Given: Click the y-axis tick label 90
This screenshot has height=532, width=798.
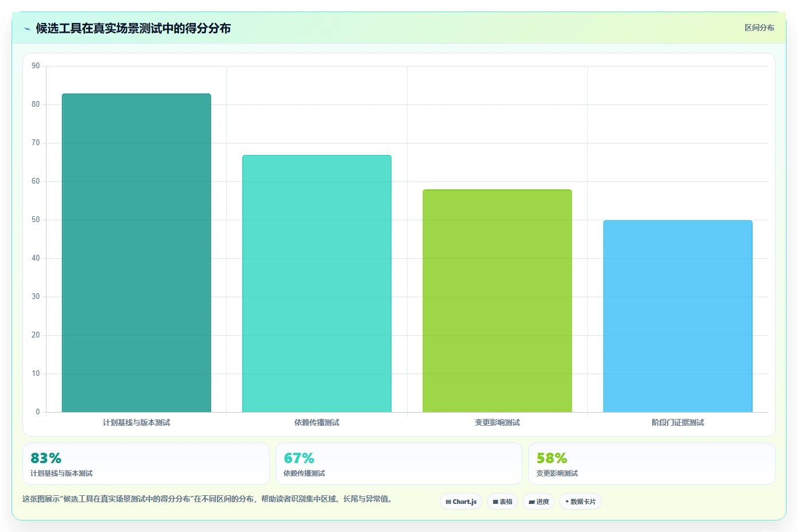Looking at the screenshot, I should tap(36, 66).
